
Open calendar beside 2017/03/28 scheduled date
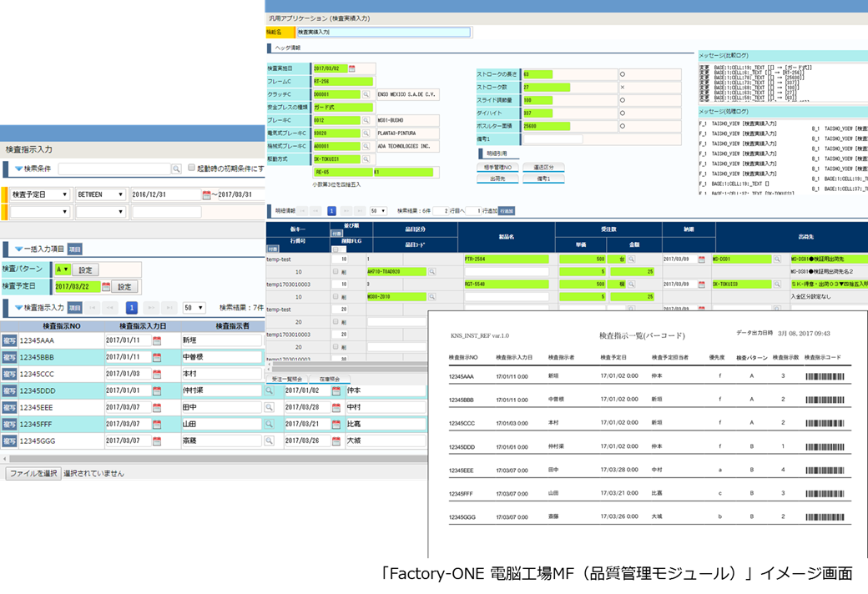click(336, 407)
